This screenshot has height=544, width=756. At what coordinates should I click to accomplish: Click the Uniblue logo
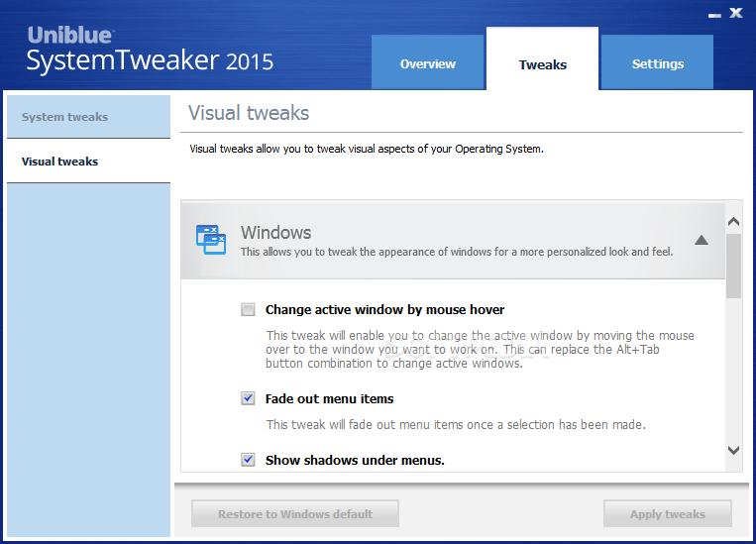click(x=70, y=35)
